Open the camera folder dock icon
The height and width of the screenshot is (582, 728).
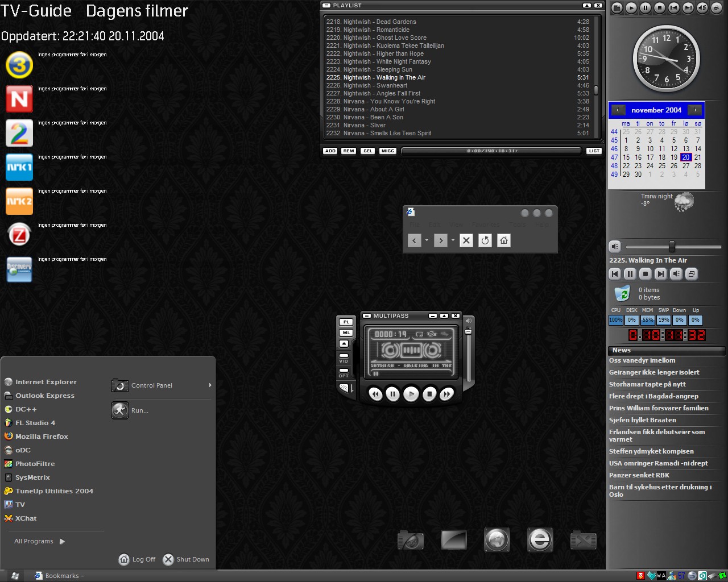[x=411, y=540]
